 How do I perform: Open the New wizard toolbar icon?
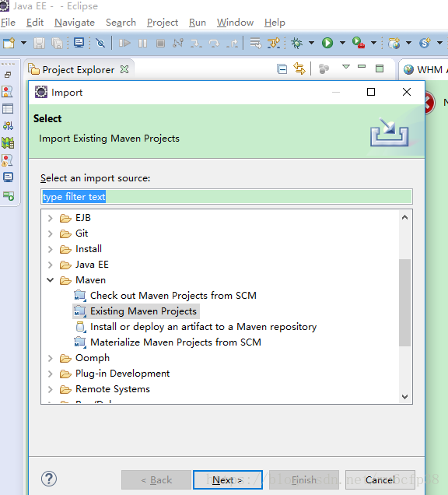[9, 43]
